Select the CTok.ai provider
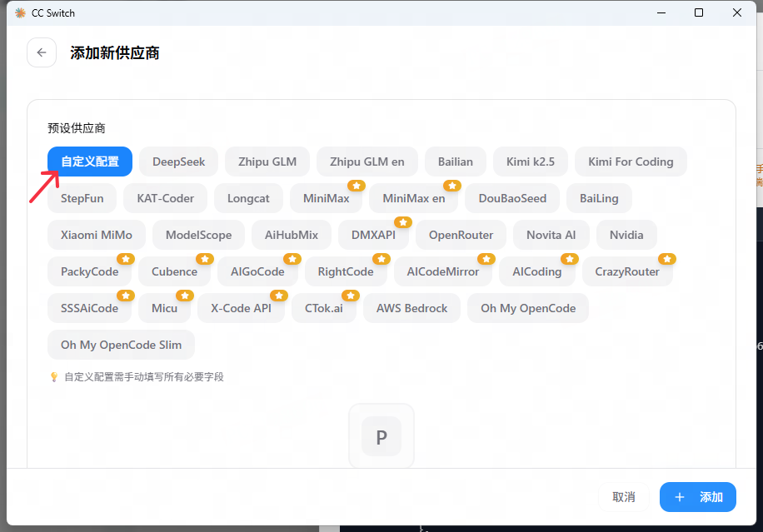This screenshot has height=532, width=763. tap(323, 308)
